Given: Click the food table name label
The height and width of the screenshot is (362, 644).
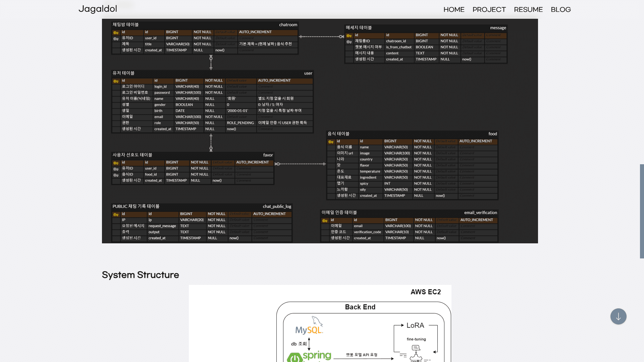Looking at the screenshot, I should [x=493, y=134].
